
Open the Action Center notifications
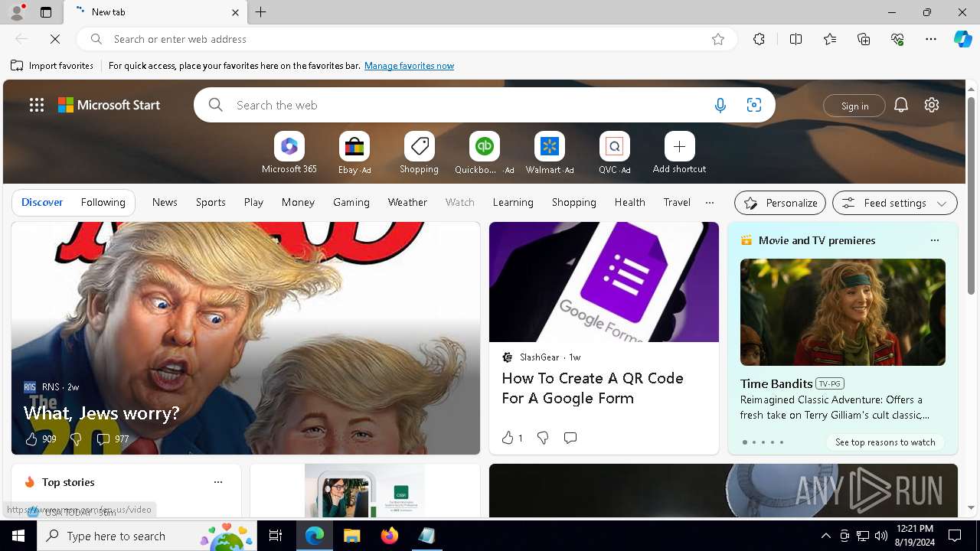(955, 536)
